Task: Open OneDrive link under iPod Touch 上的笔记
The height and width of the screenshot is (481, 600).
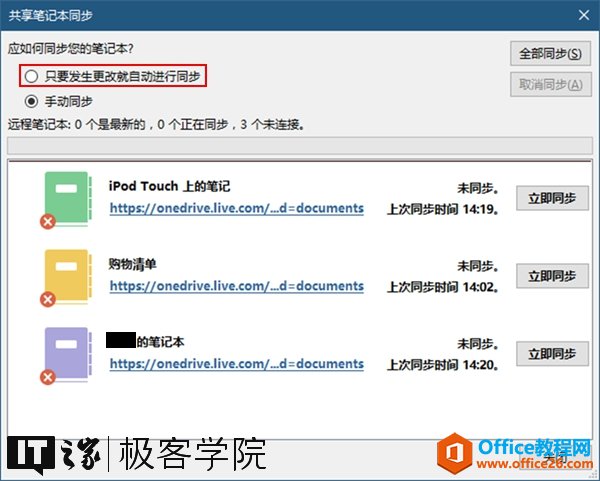Action: pos(236,208)
